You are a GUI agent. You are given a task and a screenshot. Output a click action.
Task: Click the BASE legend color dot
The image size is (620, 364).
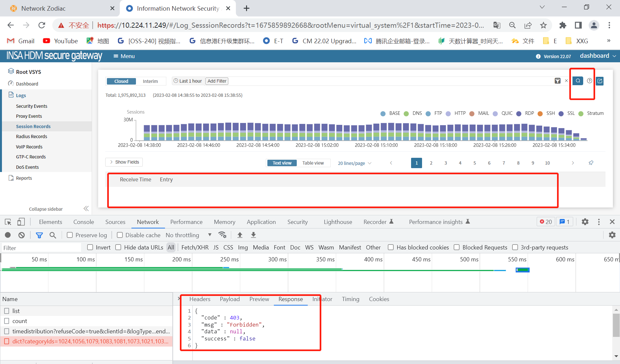pyautogui.click(x=383, y=114)
